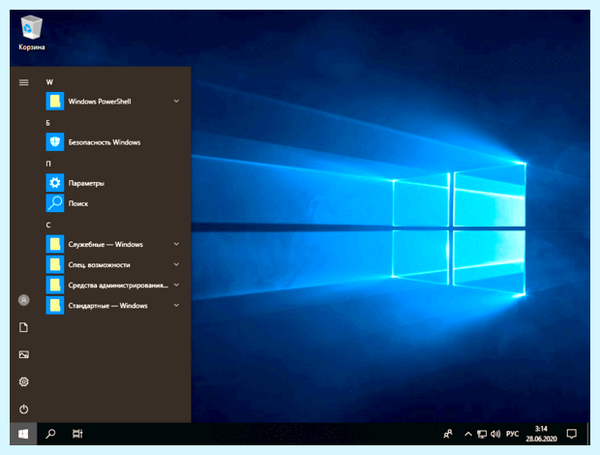Expand Служебные — Windows chevron
The width and height of the screenshot is (600, 455).
click(x=176, y=244)
